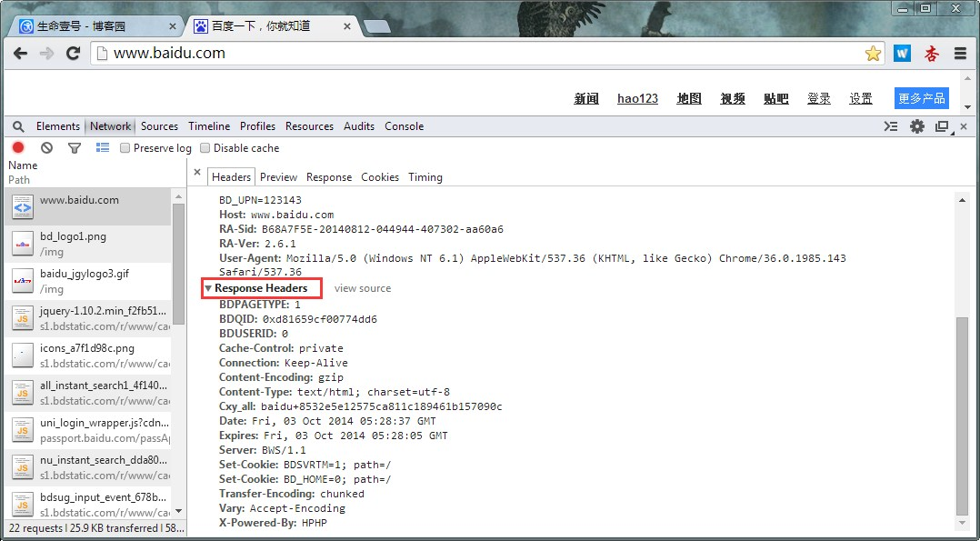Collapse the Response Headers section triangle
Image resolution: width=980 pixels, height=541 pixels.
pos(208,288)
